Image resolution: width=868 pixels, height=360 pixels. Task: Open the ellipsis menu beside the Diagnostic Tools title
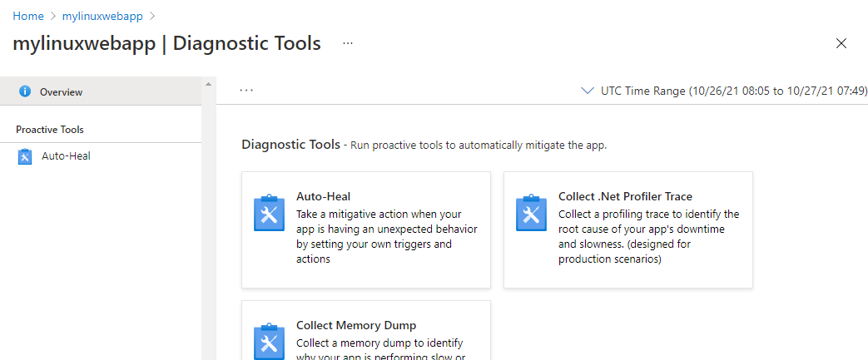tap(348, 43)
